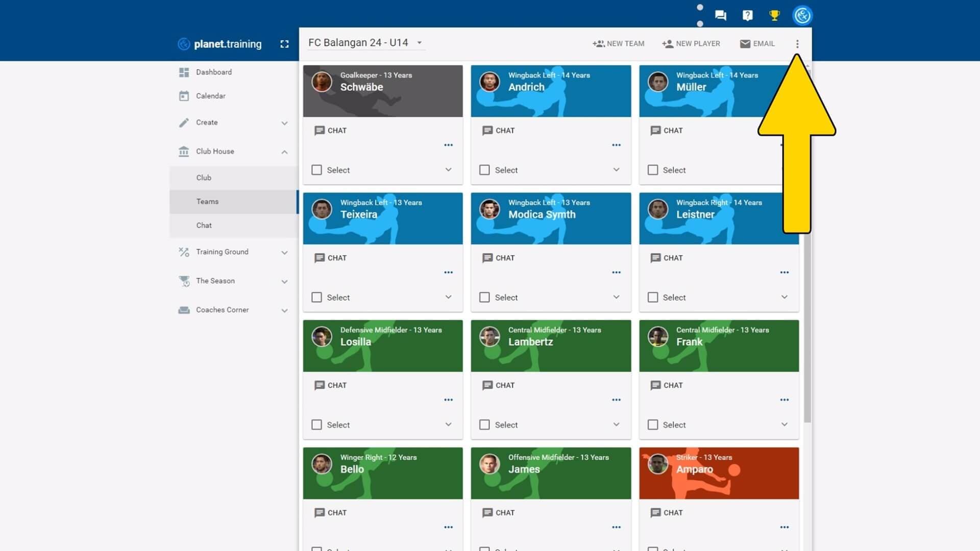Screen dimensions: 980x551
Task: Open the vertical three-dot menu beside EMAIL
Action: (x=797, y=44)
